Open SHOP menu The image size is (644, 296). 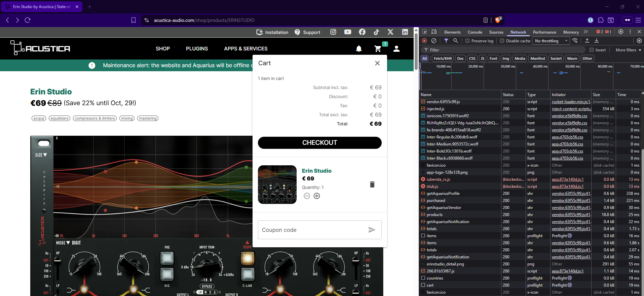pos(163,49)
